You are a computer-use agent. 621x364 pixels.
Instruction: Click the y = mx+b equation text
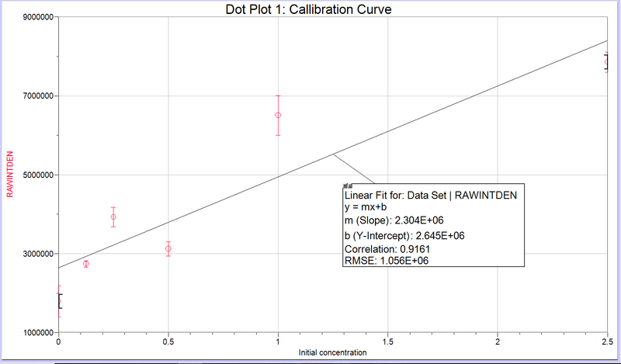[x=365, y=208]
